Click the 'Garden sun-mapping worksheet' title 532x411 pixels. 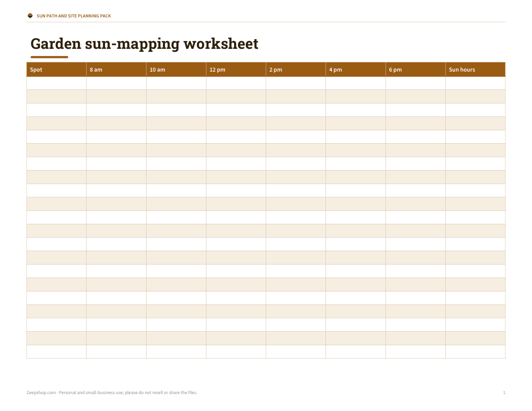(x=144, y=44)
